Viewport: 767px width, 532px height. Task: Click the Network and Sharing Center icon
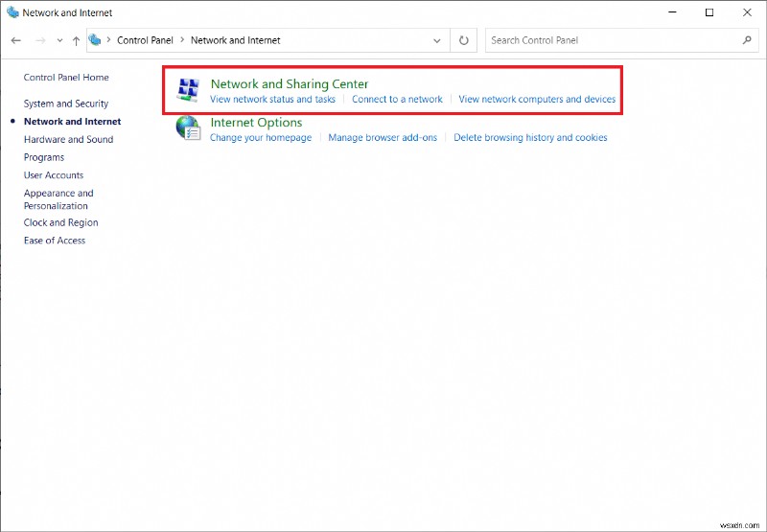point(188,90)
